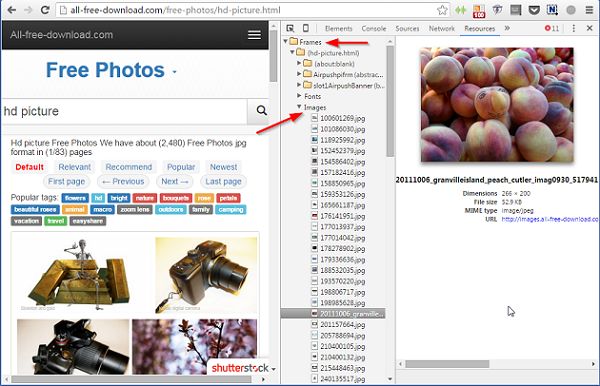The width and height of the screenshot is (600, 386).
Task: Select the Resources tab
Action: [479, 28]
